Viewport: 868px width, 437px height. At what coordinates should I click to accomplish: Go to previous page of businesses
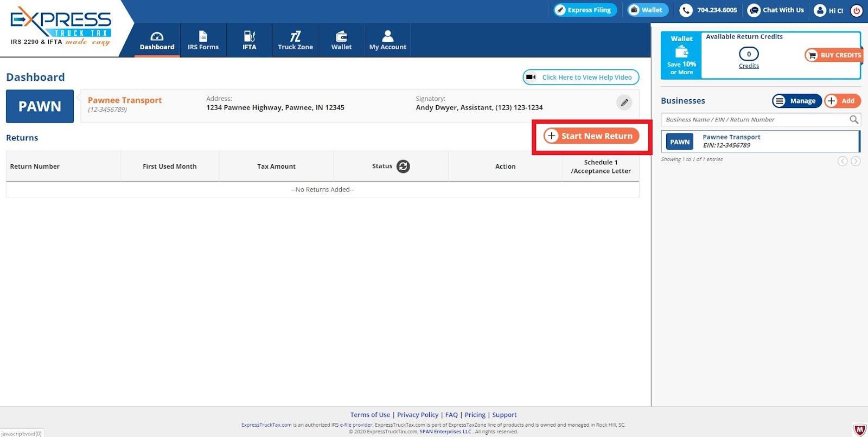(843, 161)
